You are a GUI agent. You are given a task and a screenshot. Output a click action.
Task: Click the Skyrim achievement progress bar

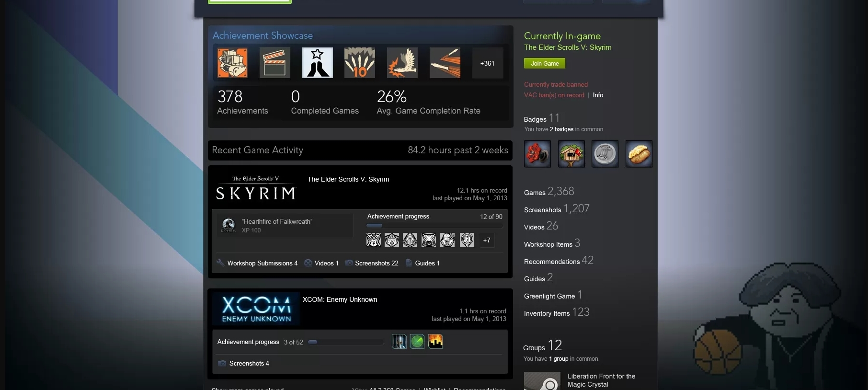point(435,226)
